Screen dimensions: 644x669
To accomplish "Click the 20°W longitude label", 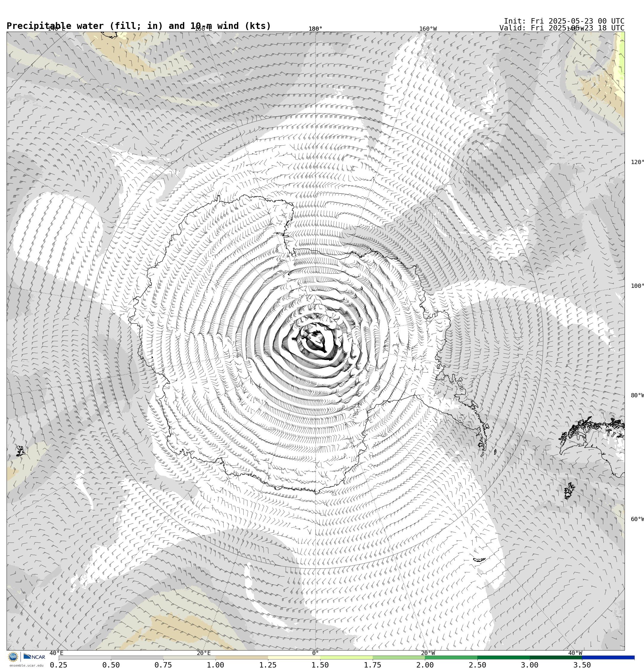I will click(428, 653).
